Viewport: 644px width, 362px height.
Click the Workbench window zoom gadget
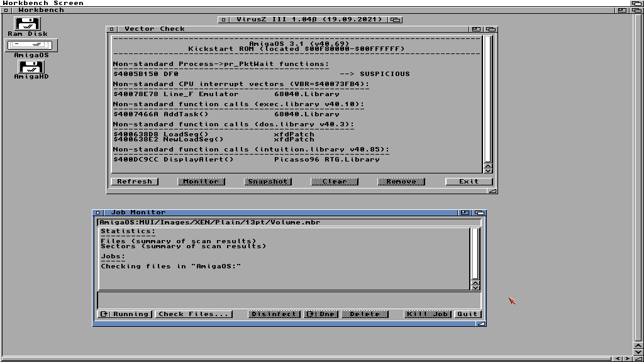(x=622, y=10)
